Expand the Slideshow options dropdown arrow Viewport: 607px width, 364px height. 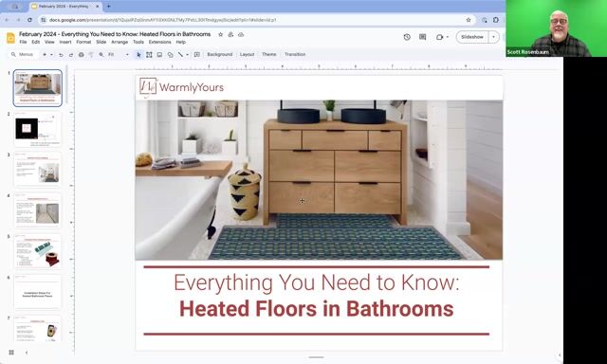(x=493, y=37)
